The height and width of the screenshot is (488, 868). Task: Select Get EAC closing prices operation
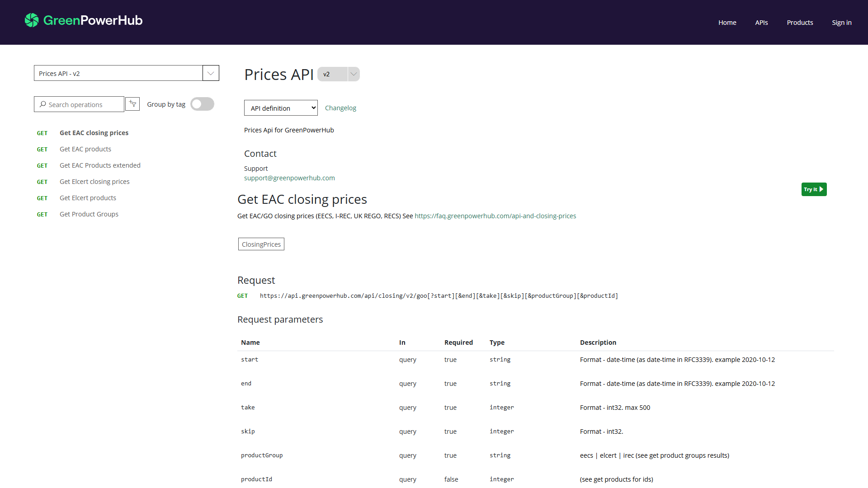pos(94,133)
